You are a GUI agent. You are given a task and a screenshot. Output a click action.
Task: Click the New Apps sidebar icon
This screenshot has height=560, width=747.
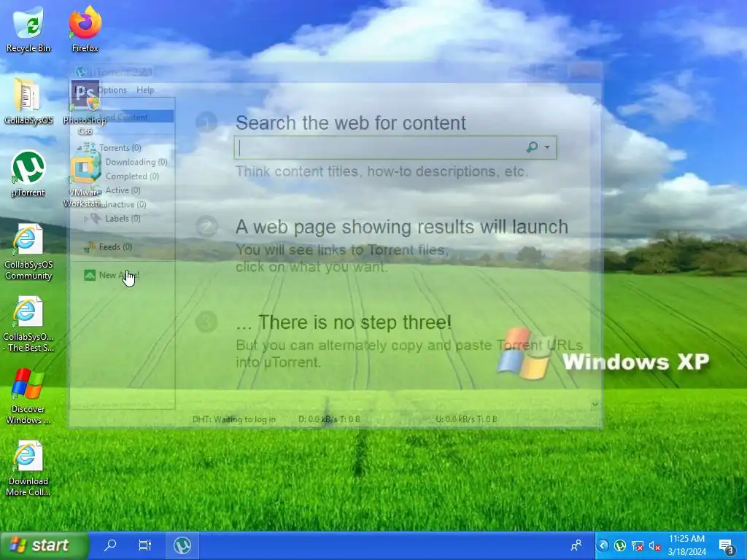[90, 275]
